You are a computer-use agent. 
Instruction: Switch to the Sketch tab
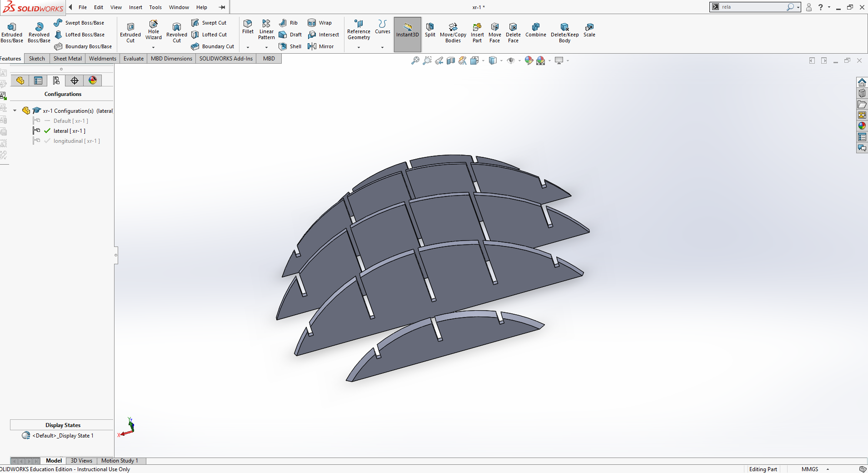37,59
